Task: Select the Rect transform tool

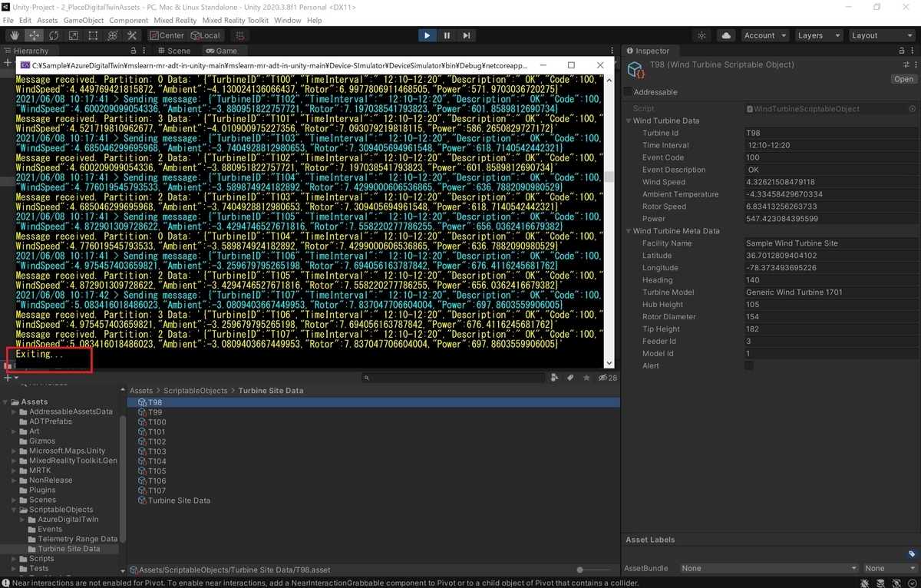Action: pyautogui.click(x=93, y=35)
